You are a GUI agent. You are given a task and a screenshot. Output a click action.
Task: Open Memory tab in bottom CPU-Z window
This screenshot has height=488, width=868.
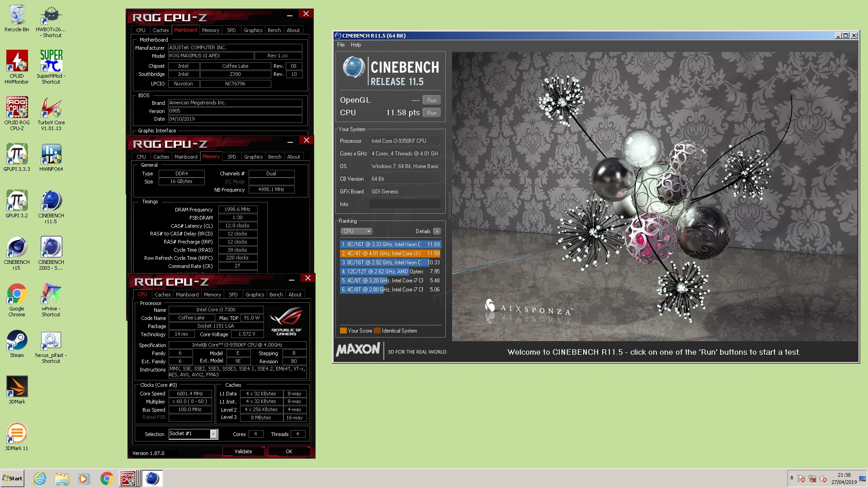tap(212, 295)
